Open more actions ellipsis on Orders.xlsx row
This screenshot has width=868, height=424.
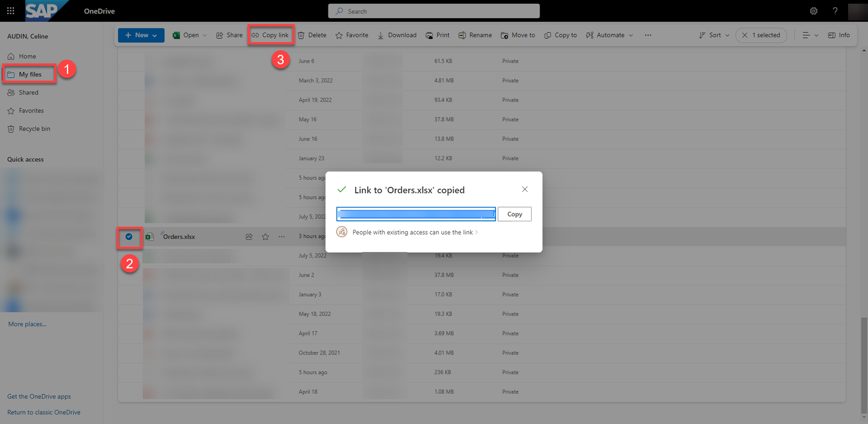pos(281,237)
